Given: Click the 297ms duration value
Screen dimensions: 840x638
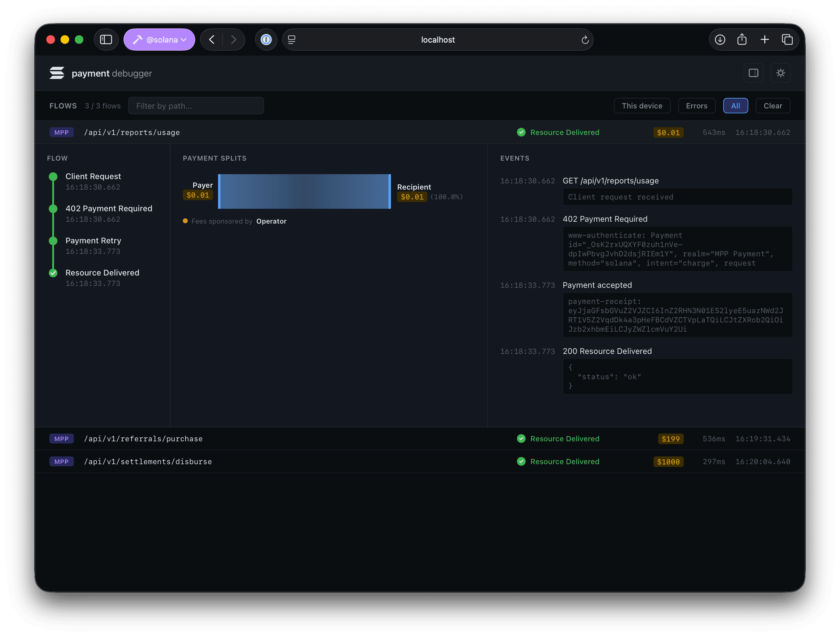Looking at the screenshot, I should (x=714, y=462).
